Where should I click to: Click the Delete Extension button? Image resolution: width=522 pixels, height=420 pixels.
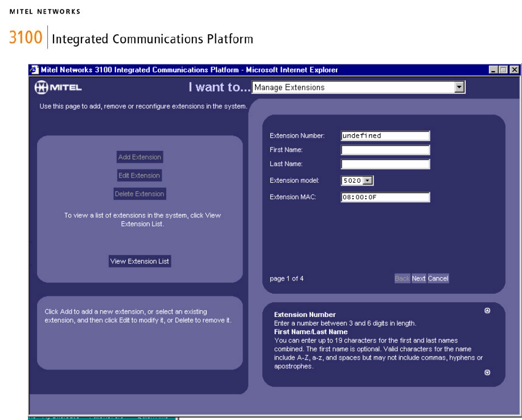pyautogui.click(x=139, y=193)
